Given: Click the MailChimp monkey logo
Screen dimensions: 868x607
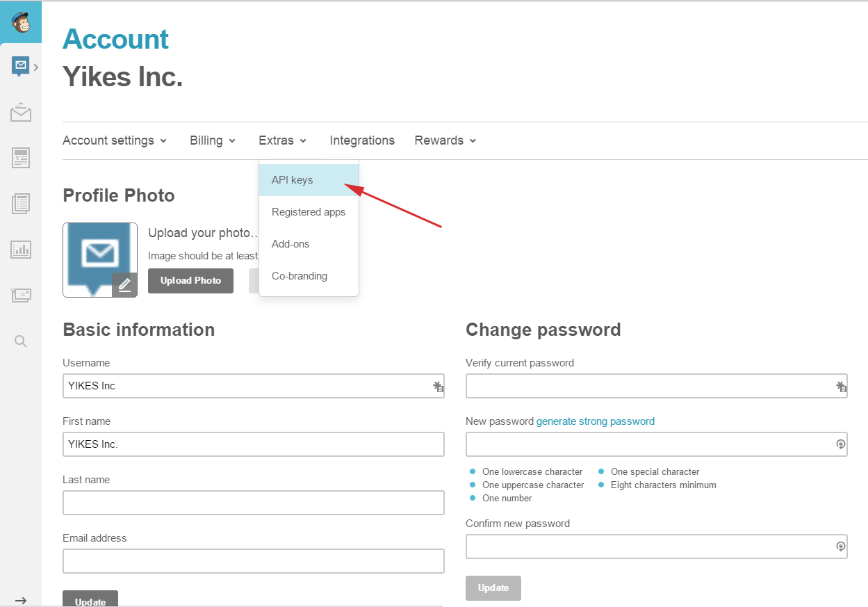Looking at the screenshot, I should 21,22.
